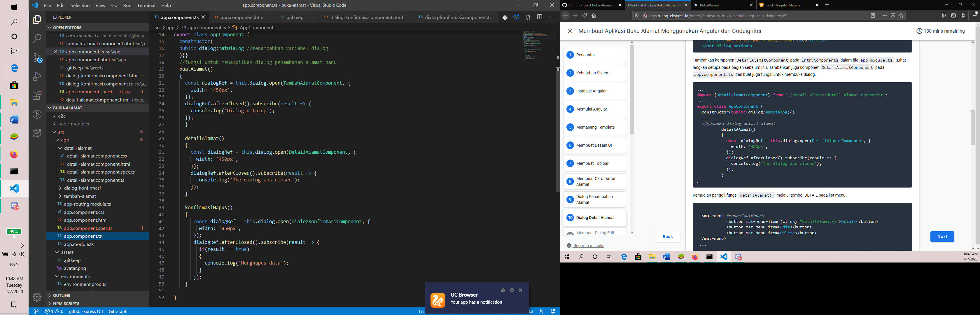
Task: Go to Firefox home page
Action: [x=594, y=15]
